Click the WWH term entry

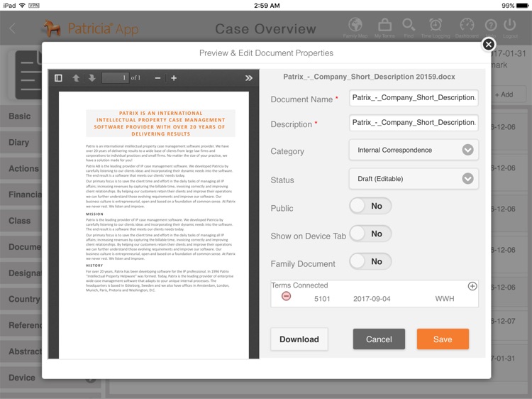pyautogui.click(x=445, y=299)
